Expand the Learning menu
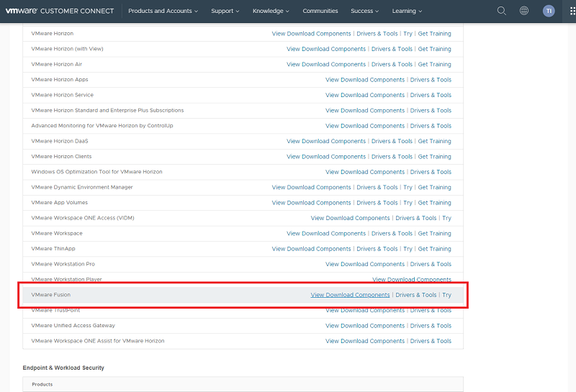Image resolution: width=576 pixels, height=392 pixels. pyautogui.click(x=407, y=11)
